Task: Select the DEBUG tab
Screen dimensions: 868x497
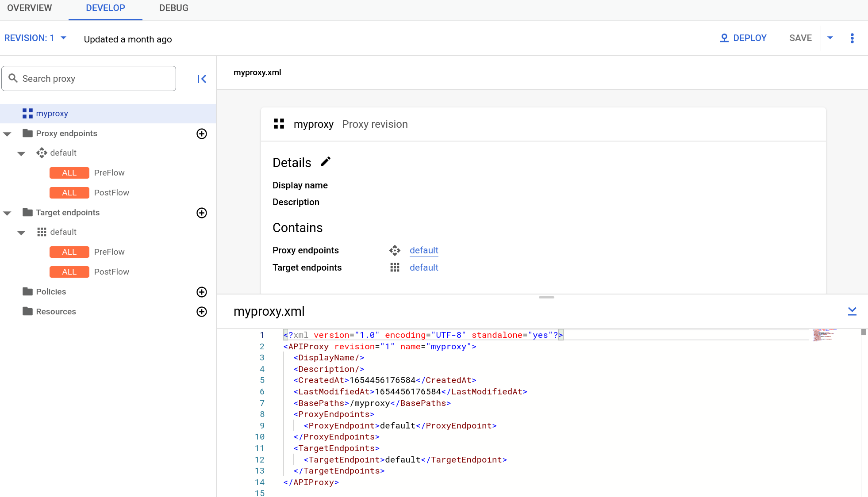Action: 173,8
